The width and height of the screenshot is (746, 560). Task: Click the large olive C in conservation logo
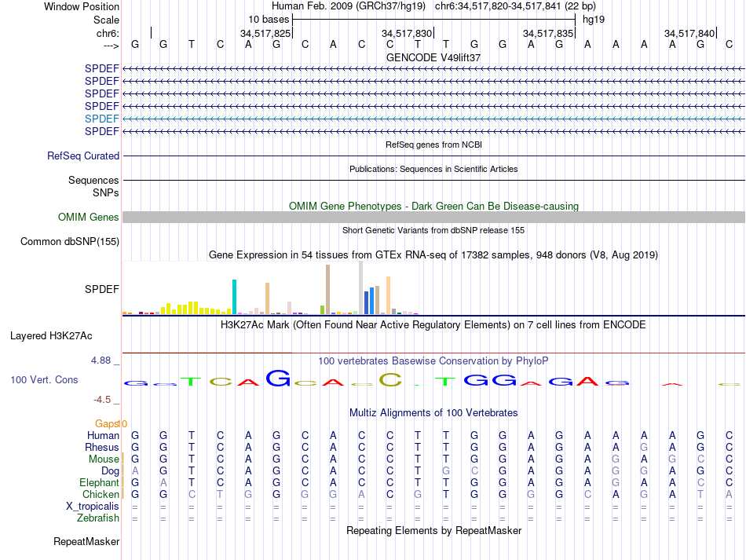(x=390, y=379)
